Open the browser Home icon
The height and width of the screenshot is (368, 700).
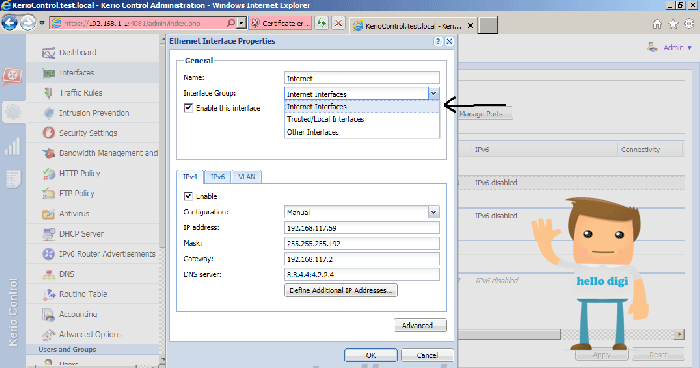(657, 24)
